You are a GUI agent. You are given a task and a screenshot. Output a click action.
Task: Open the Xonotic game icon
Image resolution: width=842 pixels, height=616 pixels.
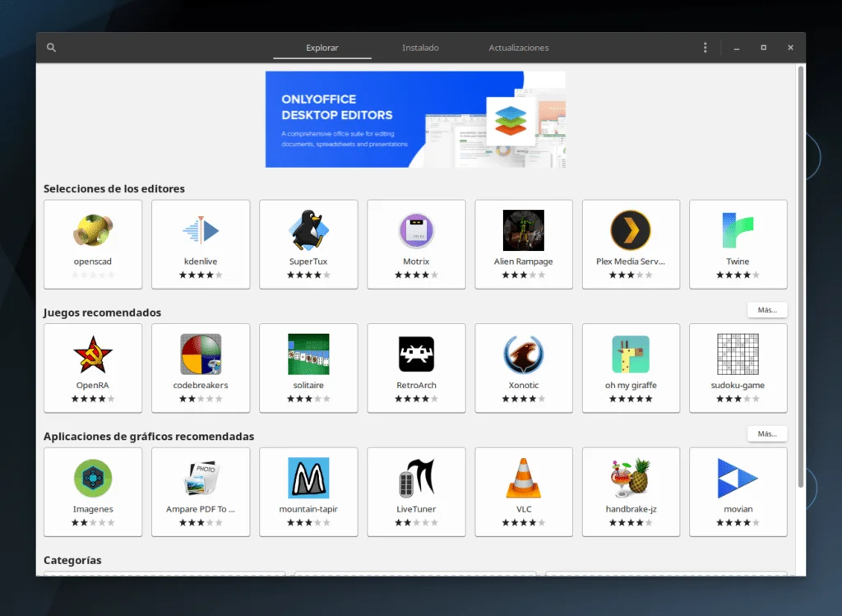[524, 354]
